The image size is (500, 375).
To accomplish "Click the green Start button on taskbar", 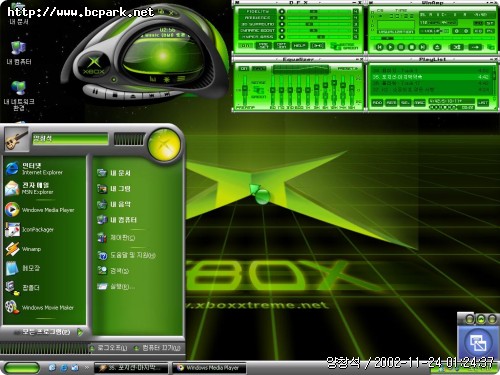I will [x=21, y=368].
